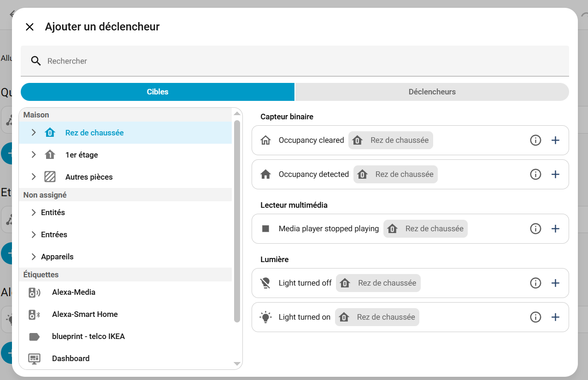This screenshot has width=588, height=380.
Task: Select the Occupancy cleared trigger row
Action: click(x=311, y=140)
